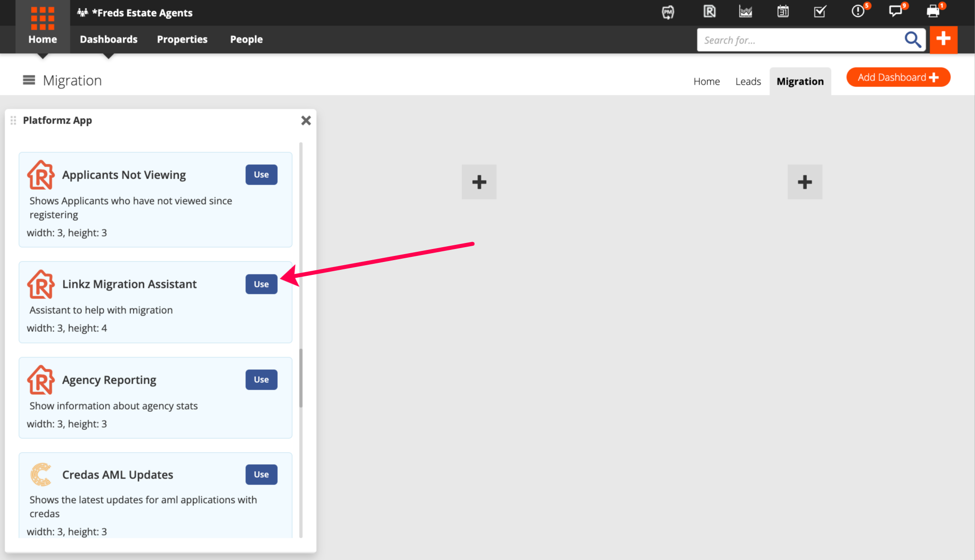Open the printer queue icon
975x560 pixels.
[x=933, y=11]
